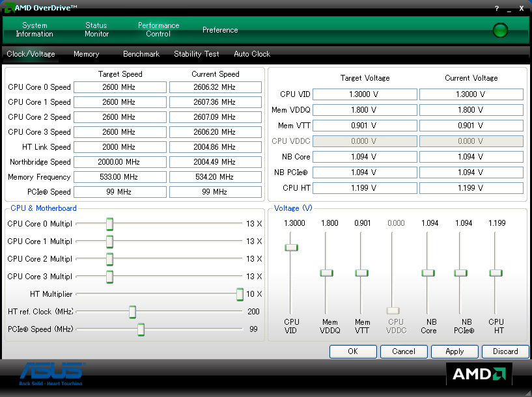Image resolution: width=532 pixels, height=397 pixels.
Task: Open the Stability Test tab
Action: click(197, 54)
